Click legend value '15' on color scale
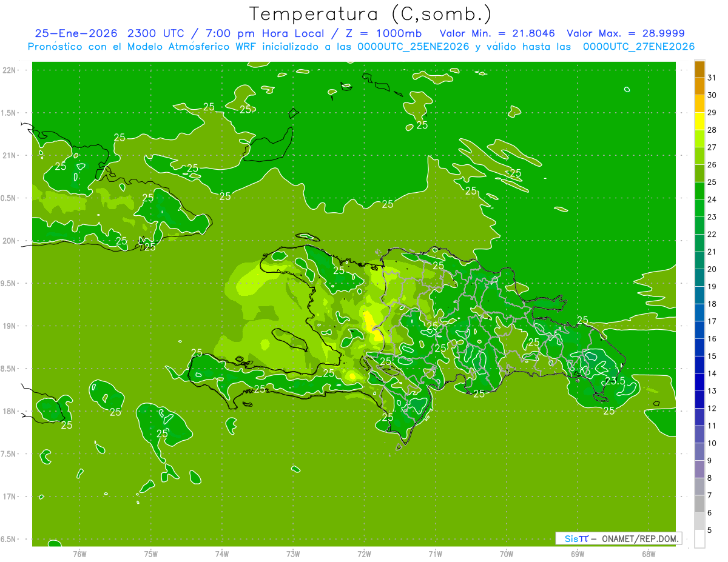Screen dimensions: 728x562 click(x=712, y=356)
